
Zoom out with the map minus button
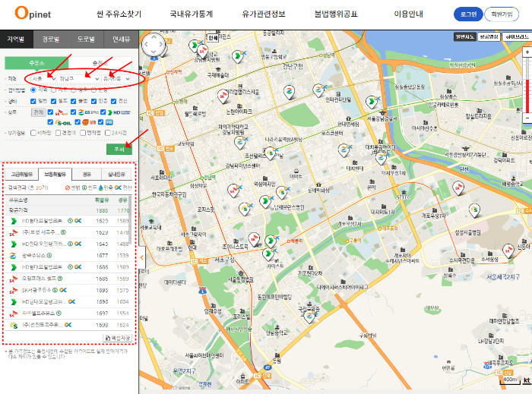pyautogui.click(x=527, y=118)
